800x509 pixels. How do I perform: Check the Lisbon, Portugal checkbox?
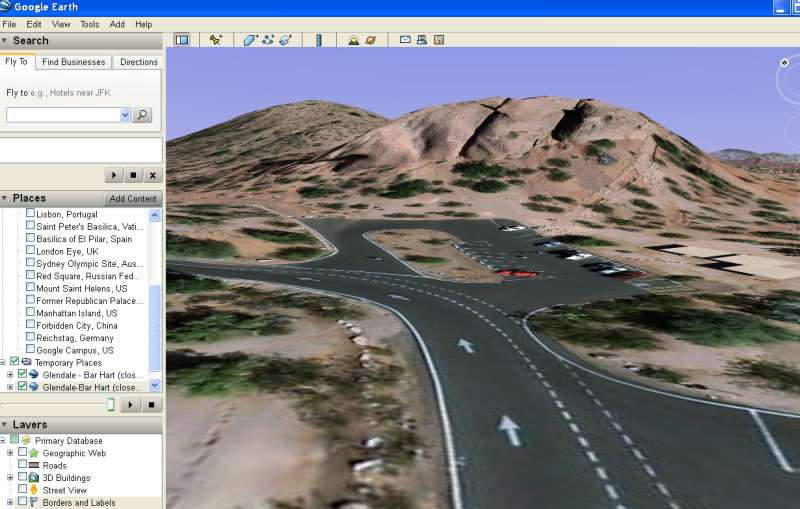30,213
